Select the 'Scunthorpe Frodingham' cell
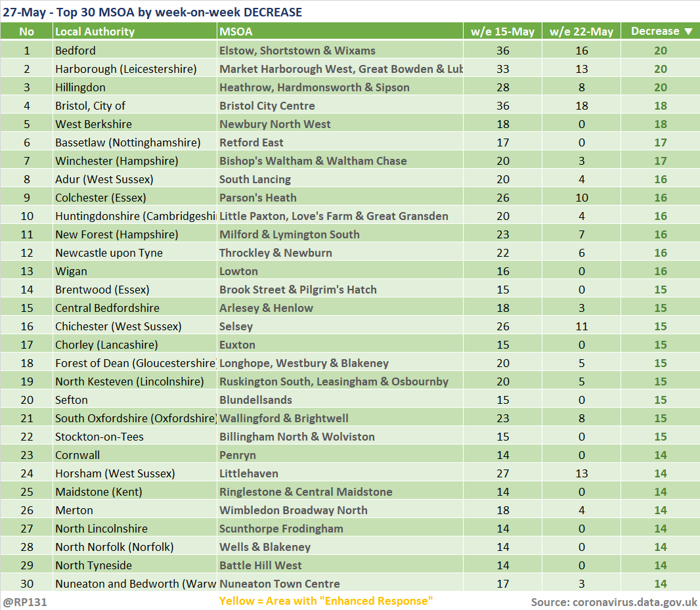The height and width of the screenshot is (610, 700). [x=340, y=529]
